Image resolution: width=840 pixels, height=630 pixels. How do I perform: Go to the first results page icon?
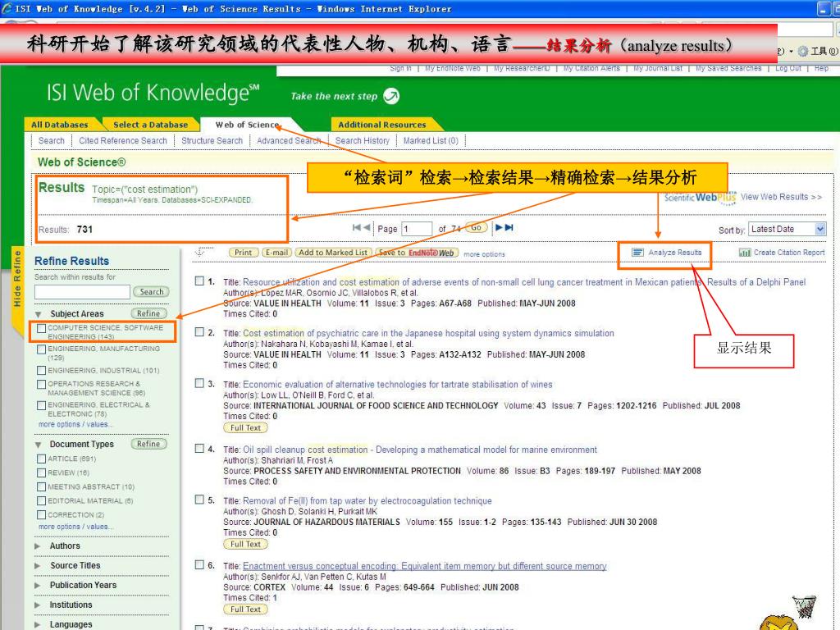pyautogui.click(x=356, y=228)
